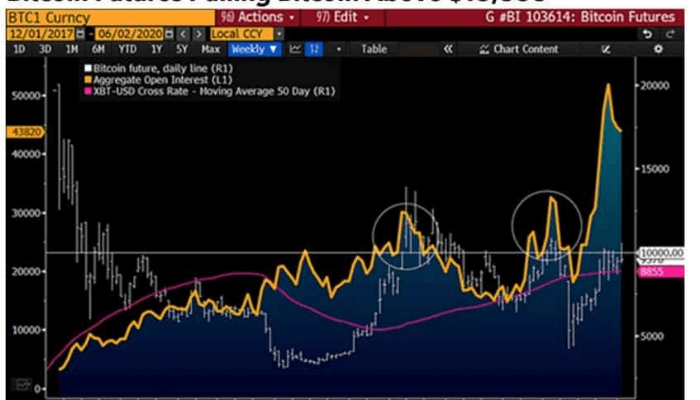Click the 15000 right axis label
This screenshot has width=700, height=400.
tap(655, 169)
